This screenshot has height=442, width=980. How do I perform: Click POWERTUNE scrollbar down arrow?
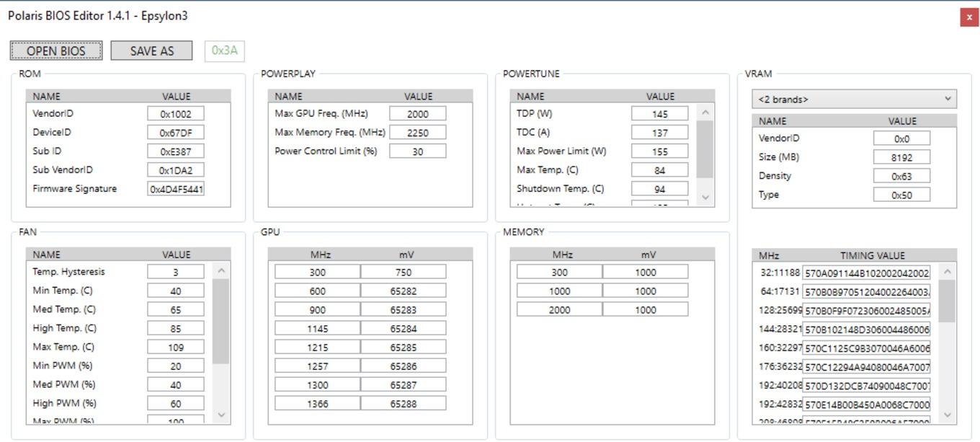click(705, 197)
